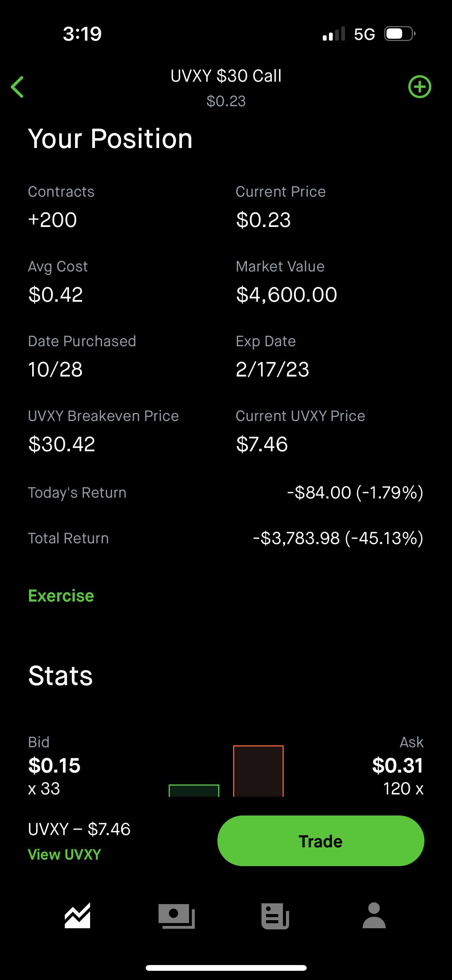Tap the Market Value $4,600.00
The width and height of the screenshot is (452, 980).
pyautogui.click(x=286, y=294)
